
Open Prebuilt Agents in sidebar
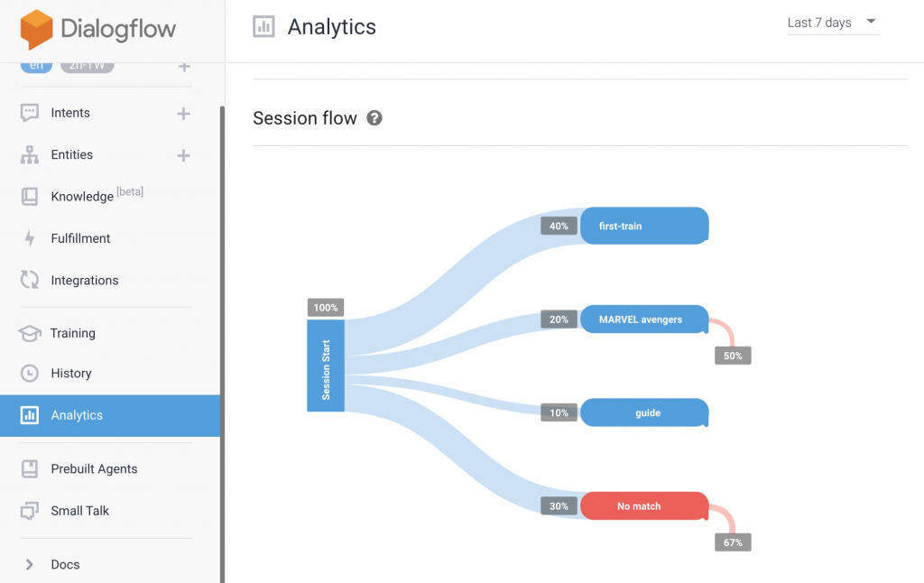[x=94, y=469]
